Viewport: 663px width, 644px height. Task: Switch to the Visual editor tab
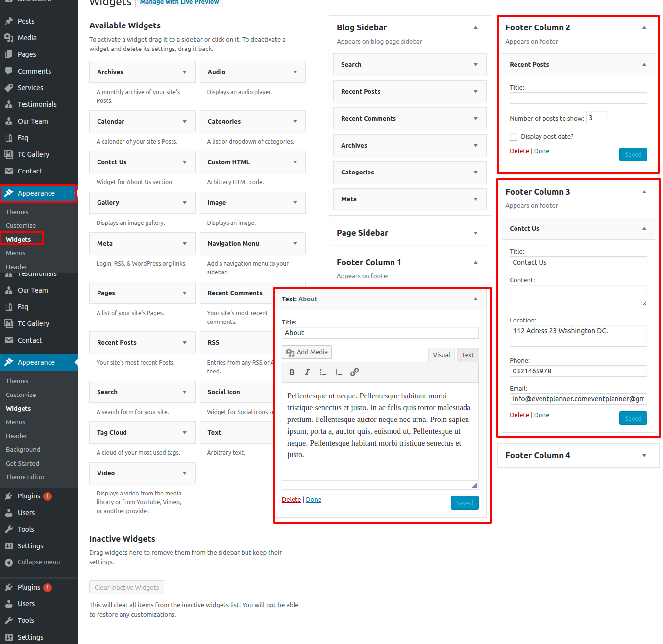point(441,355)
